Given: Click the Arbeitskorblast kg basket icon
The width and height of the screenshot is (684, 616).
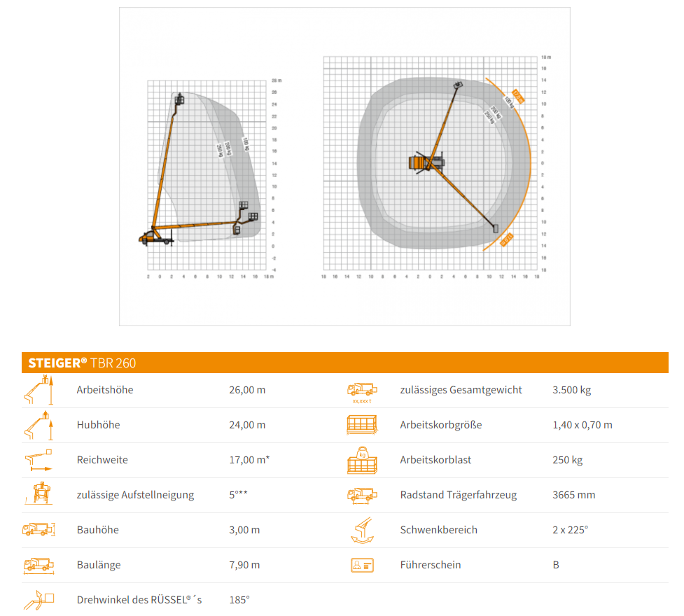Looking at the screenshot, I should (362, 461).
